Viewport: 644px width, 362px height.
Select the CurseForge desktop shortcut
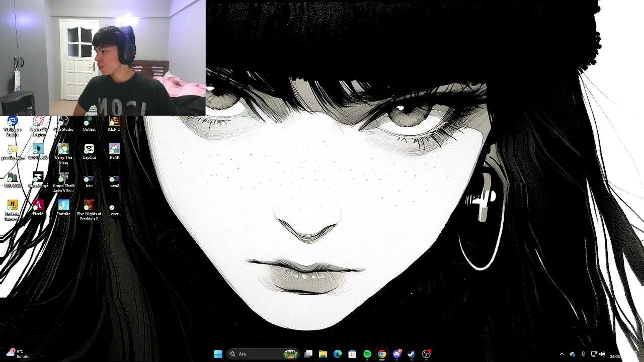(38, 180)
